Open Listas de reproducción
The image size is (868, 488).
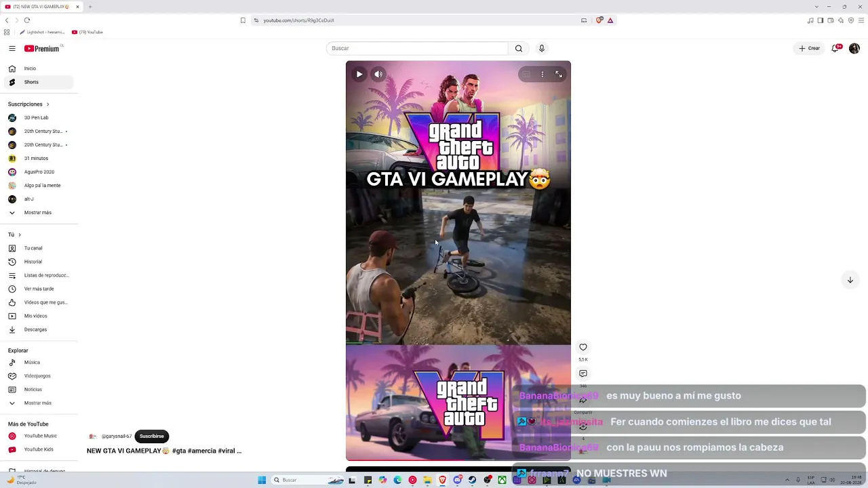[x=38, y=275]
